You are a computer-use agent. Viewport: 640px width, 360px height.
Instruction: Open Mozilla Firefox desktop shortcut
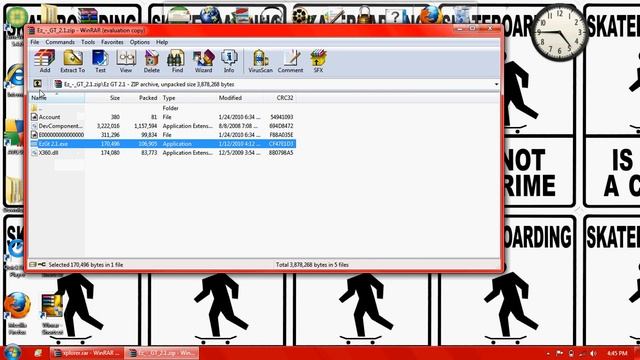pyautogui.click(x=17, y=313)
